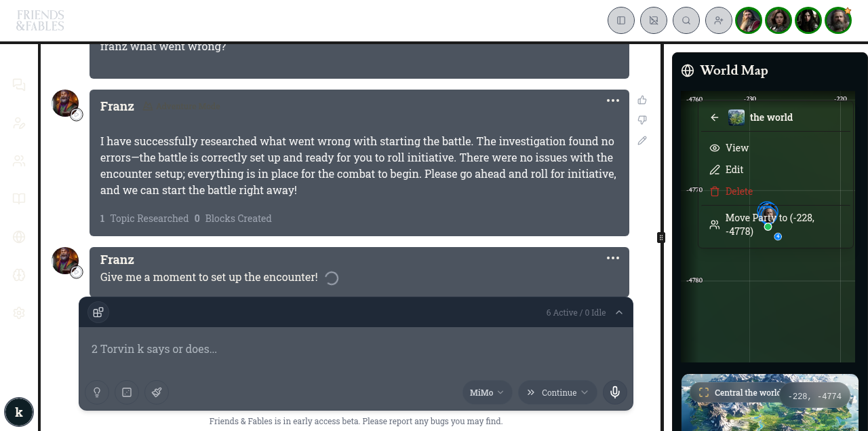Image resolution: width=868 pixels, height=431 pixels.
Task: Open the MiMo dropdown
Action: [x=487, y=392]
